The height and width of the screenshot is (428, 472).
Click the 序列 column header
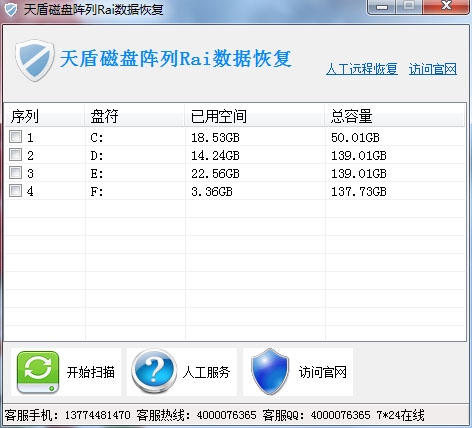pos(44,116)
